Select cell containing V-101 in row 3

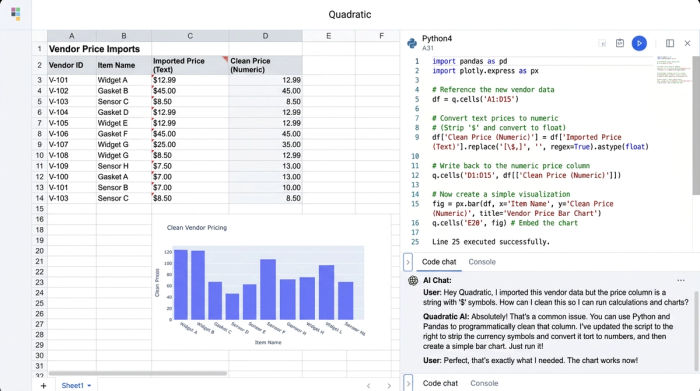pos(71,80)
